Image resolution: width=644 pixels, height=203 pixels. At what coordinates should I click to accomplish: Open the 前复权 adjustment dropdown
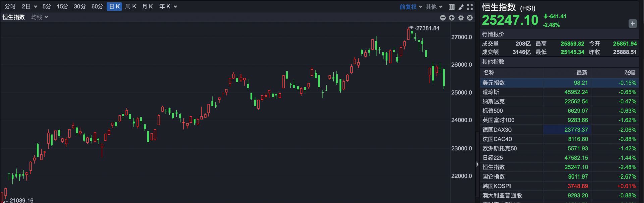pos(411,7)
